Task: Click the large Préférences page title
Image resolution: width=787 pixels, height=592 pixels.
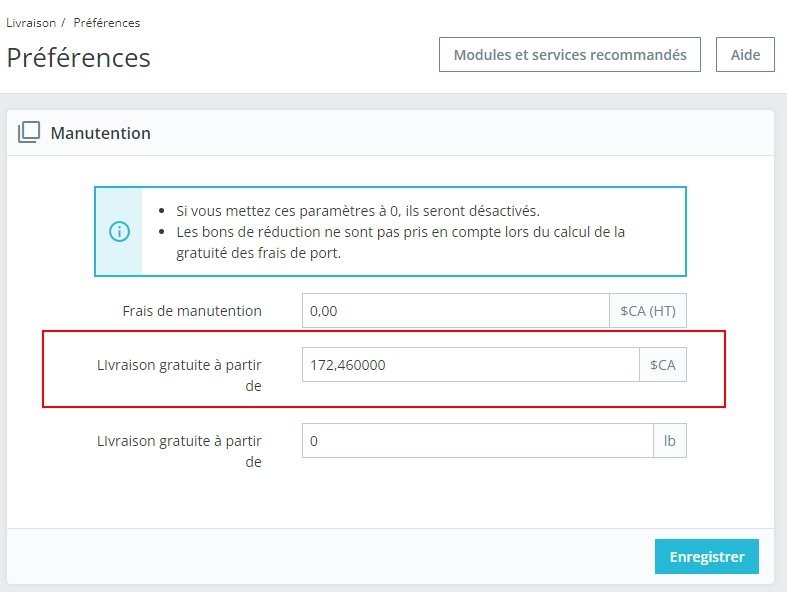Action: 79,57
